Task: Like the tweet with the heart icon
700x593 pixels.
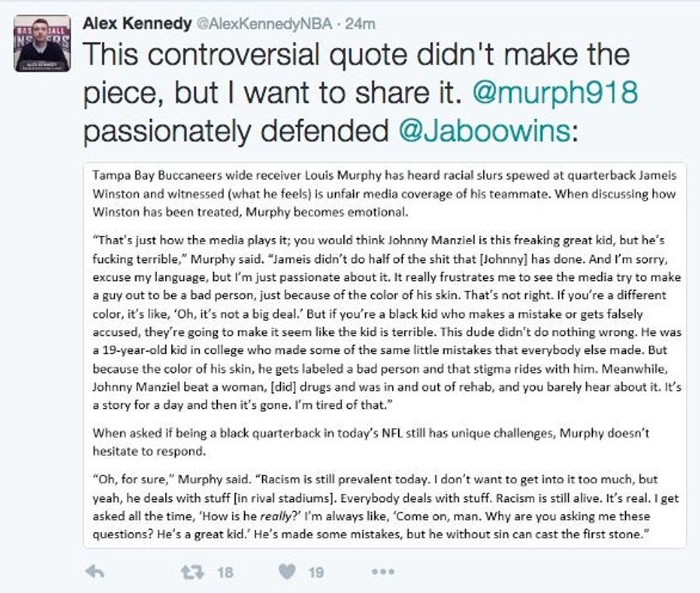Action: (x=286, y=571)
